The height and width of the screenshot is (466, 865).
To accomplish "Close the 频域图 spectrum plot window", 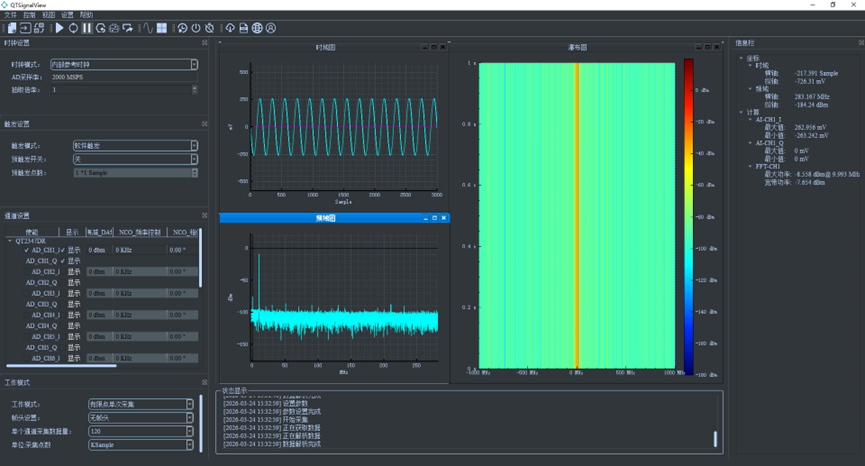I will (x=445, y=218).
